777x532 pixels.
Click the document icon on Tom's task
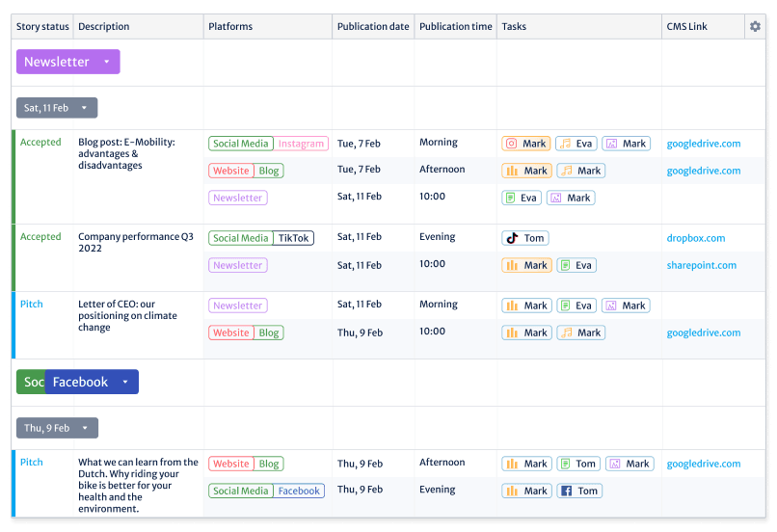566,464
